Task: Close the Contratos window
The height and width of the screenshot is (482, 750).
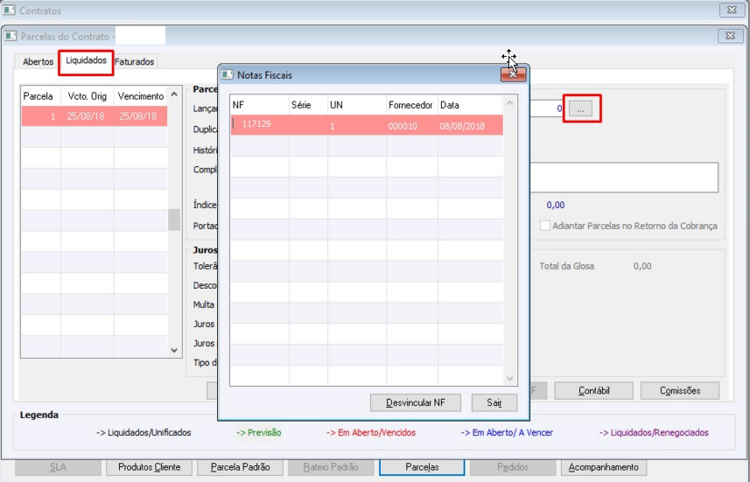Action: [732, 10]
